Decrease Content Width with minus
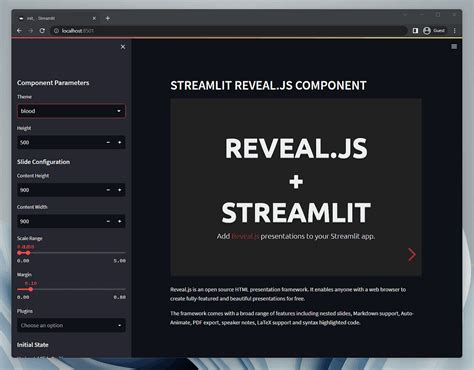This screenshot has height=370, width=474. point(108,221)
